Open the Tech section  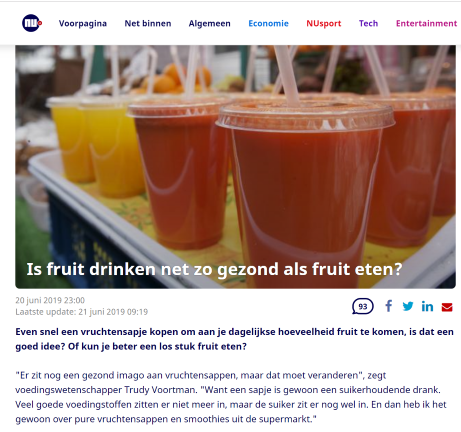coord(368,23)
